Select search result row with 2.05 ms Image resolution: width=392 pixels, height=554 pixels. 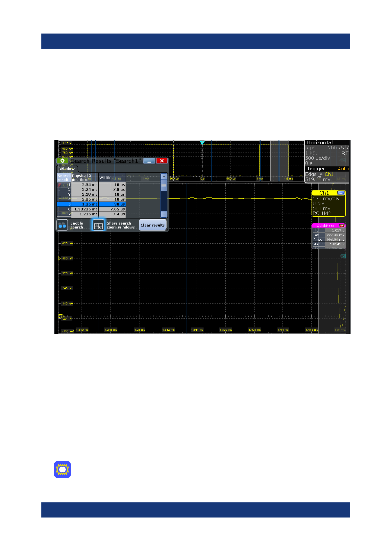[x=91, y=199]
